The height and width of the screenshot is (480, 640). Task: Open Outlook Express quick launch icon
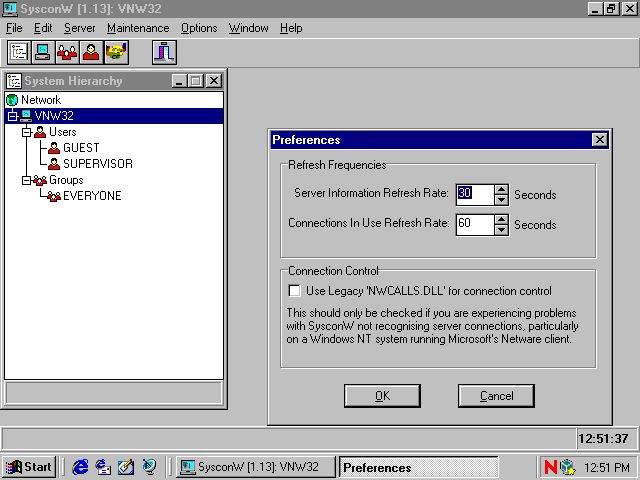(103, 467)
